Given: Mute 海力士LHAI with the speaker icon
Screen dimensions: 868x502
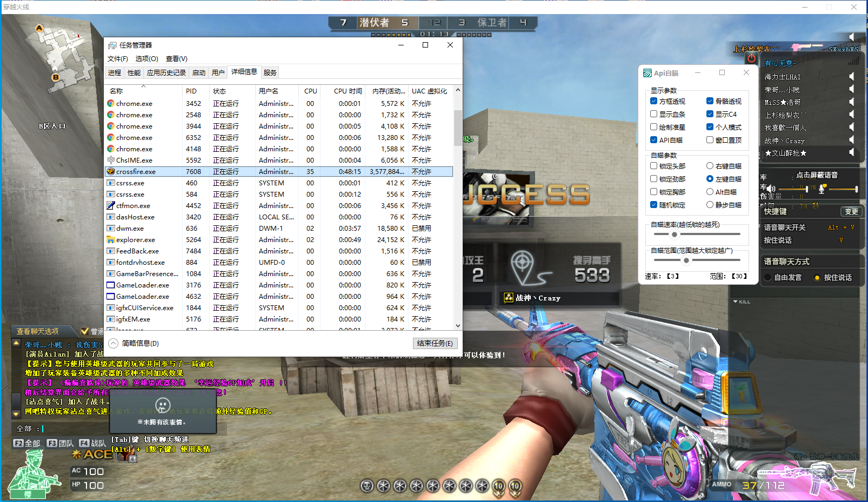Looking at the screenshot, I should tap(852, 76).
